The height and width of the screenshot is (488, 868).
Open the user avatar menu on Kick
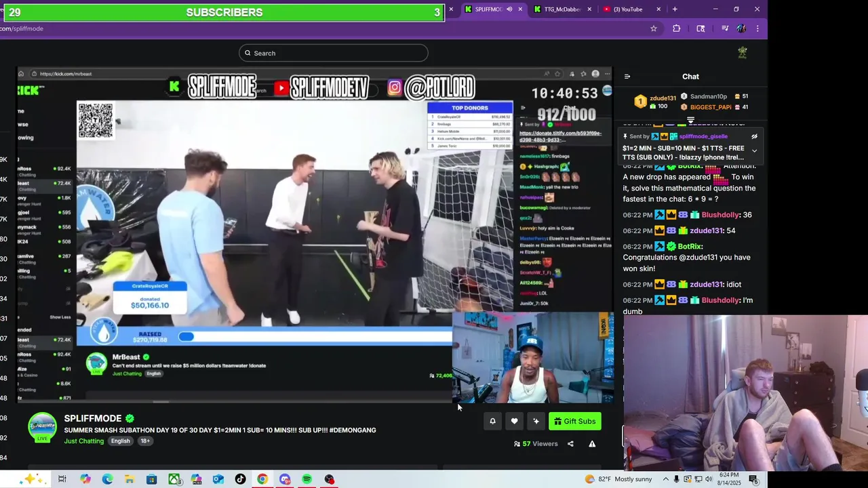point(743,53)
